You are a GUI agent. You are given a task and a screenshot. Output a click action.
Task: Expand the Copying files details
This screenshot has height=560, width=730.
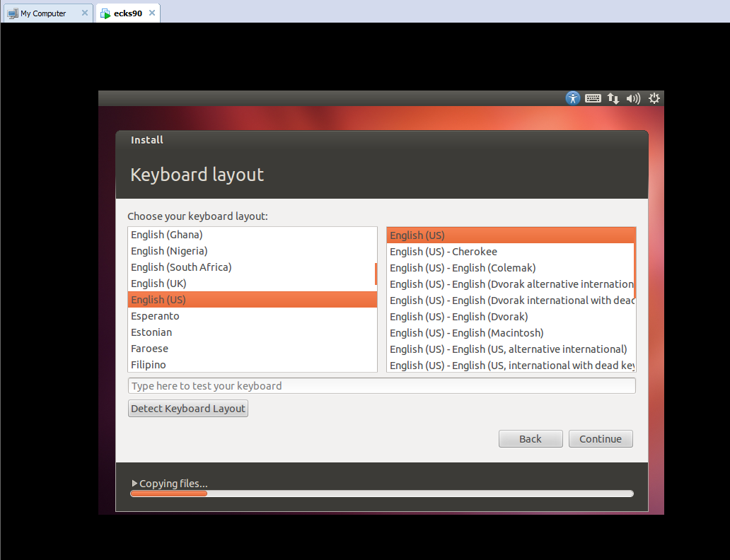pos(134,483)
